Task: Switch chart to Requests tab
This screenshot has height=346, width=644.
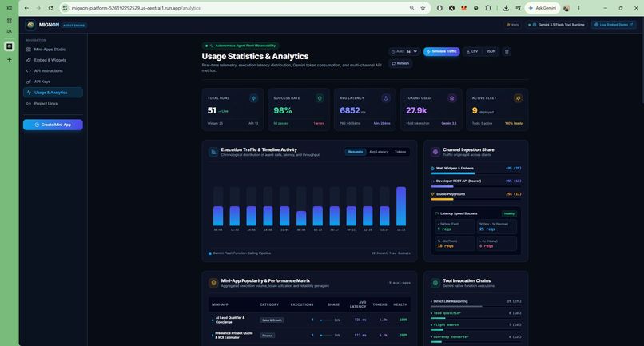Action: [x=356, y=152]
